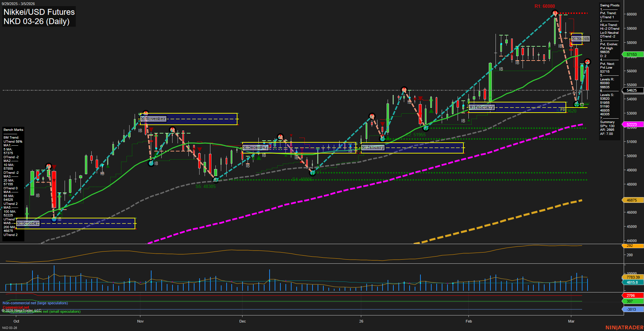Collapse the Bench Marks panel
This screenshot has height=331, width=644.
[13, 129]
